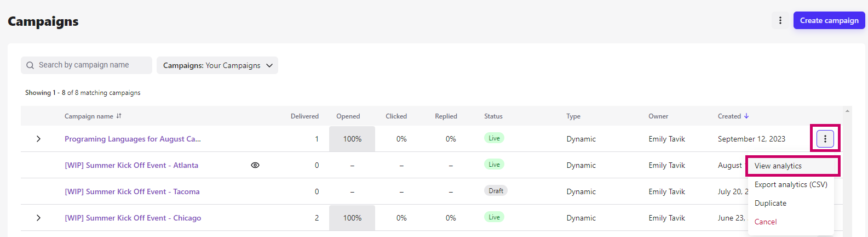This screenshot has height=237, width=868.
Task: Expand the Programing Languages campaign row chevron
Action: click(x=38, y=139)
